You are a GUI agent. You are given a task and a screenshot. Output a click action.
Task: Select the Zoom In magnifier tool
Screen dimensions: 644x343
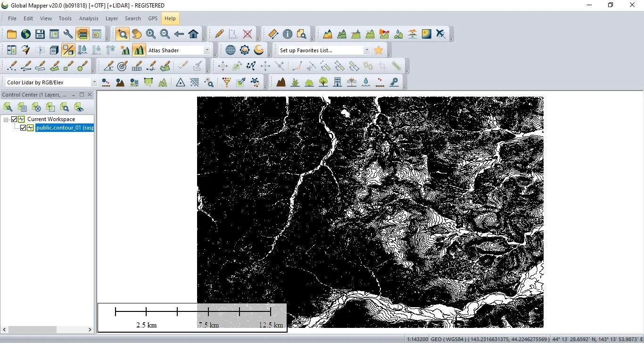click(x=150, y=33)
